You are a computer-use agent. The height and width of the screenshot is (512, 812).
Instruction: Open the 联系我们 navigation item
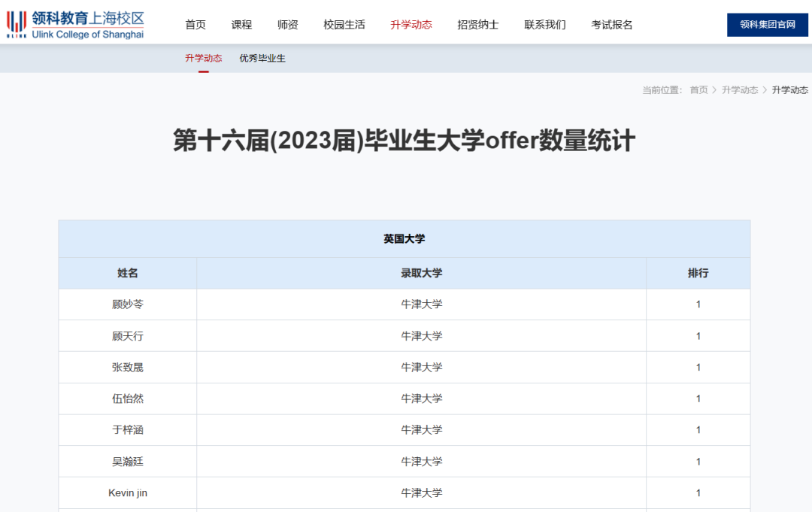(x=545, y=25)
